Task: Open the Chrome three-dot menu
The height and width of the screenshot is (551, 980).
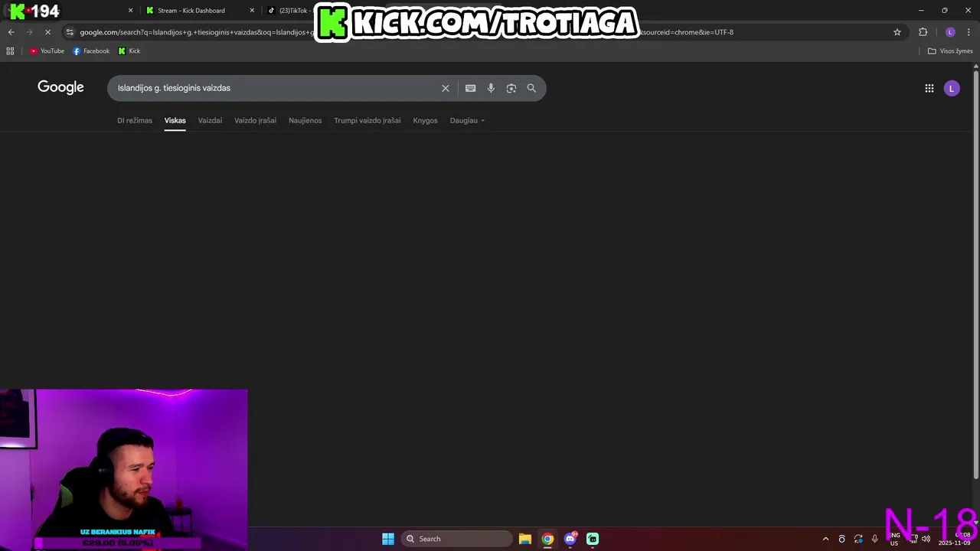Action: 969,32
